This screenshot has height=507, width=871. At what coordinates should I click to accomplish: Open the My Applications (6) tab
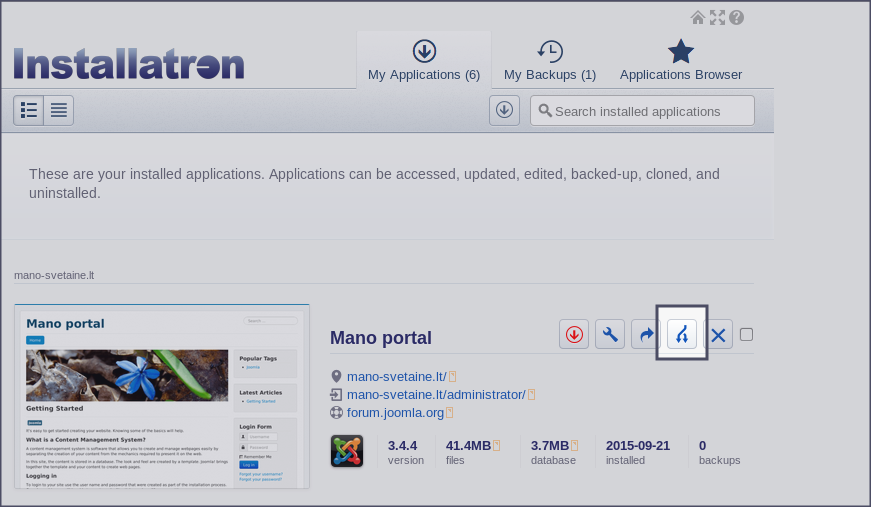[x=424, y=61]
